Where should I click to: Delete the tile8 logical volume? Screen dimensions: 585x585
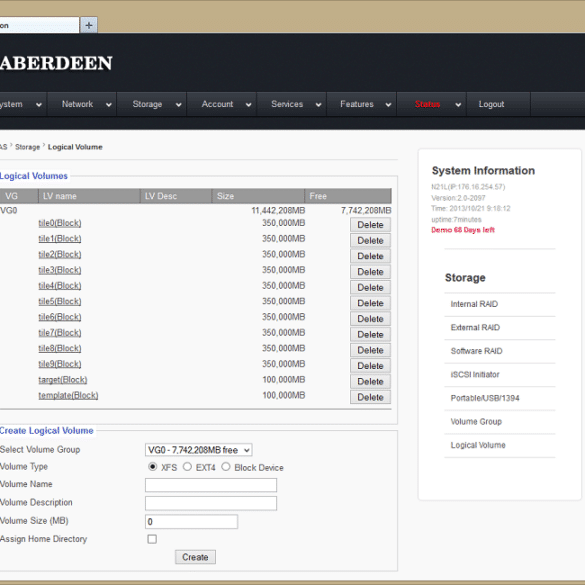coord(370,350)
